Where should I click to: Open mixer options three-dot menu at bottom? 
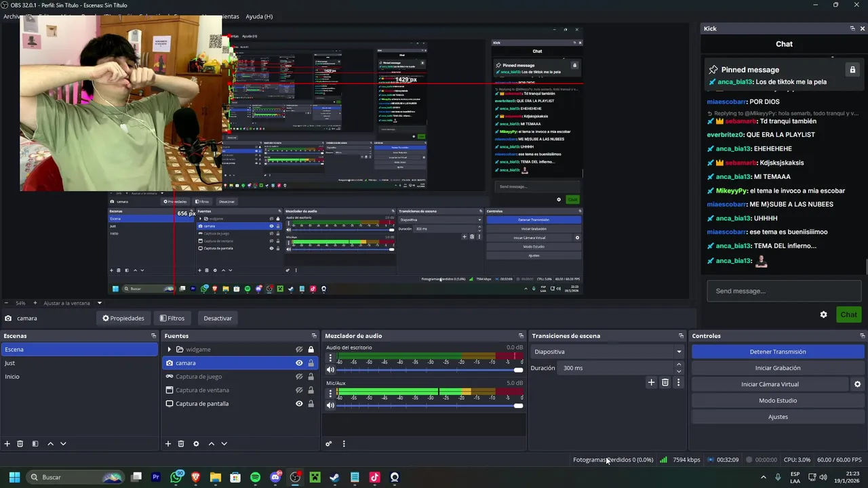(x=344, y=444)
